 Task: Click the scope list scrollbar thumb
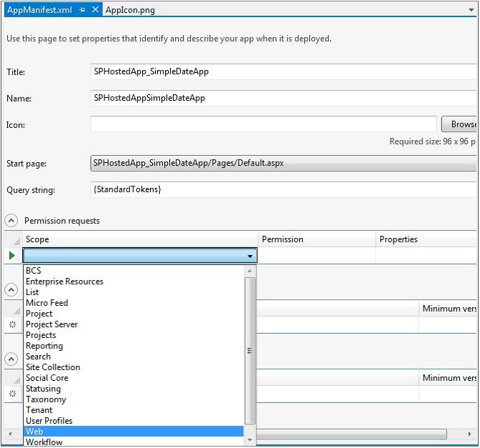[x=250, y=351]
